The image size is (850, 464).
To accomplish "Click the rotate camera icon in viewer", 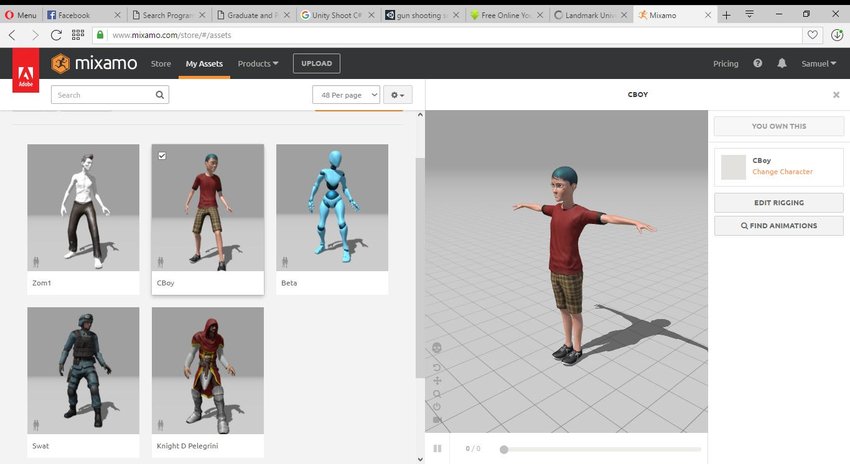I will (x=437, y=367).
